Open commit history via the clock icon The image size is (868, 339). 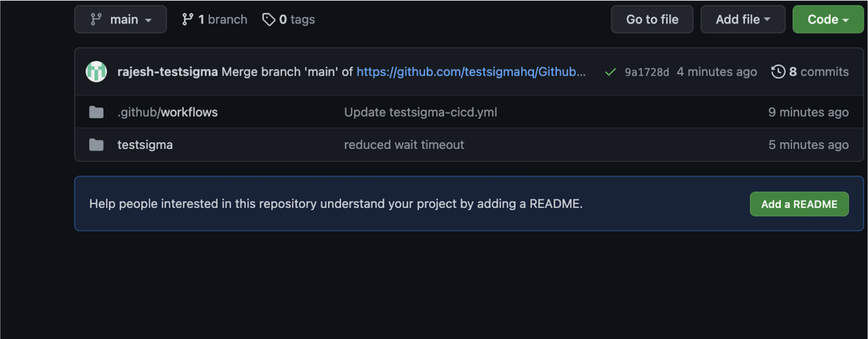coord(779,72)
